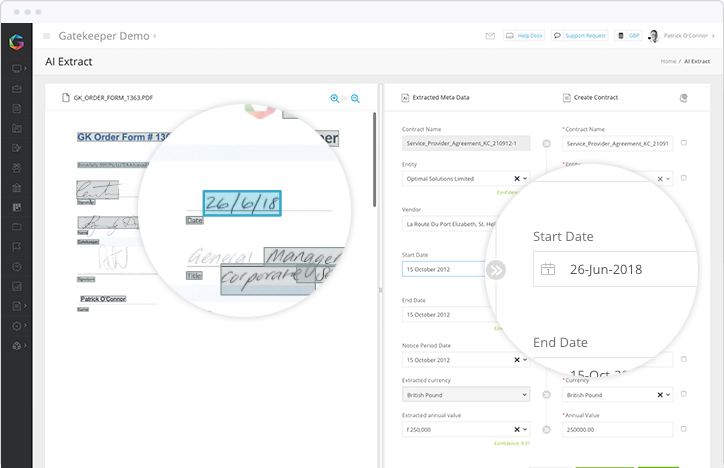Image resolution: width=724 pixels, height=468 pixels.
Task: Zoom in on the PDF document
Action: (335, 98)
